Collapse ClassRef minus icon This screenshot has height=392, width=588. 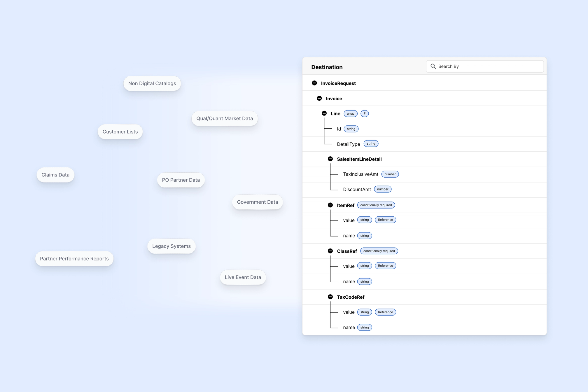click(330, 251)
